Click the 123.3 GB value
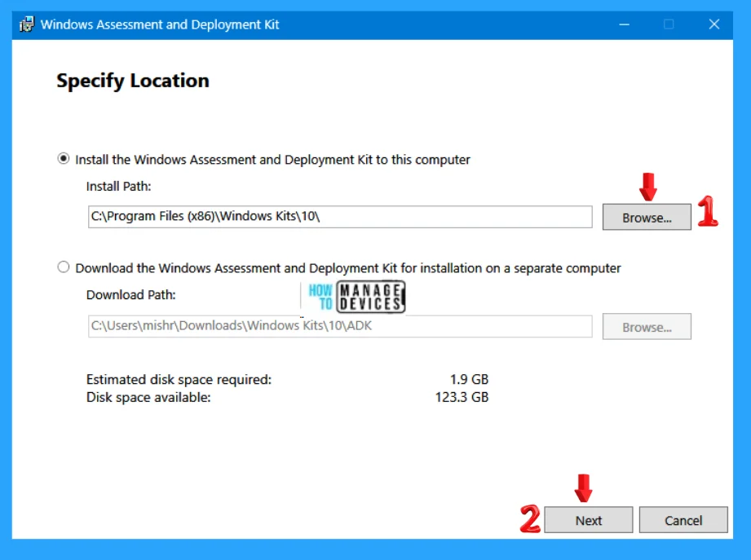The width and height of the screenshot is (751, 560). [462, 397]
